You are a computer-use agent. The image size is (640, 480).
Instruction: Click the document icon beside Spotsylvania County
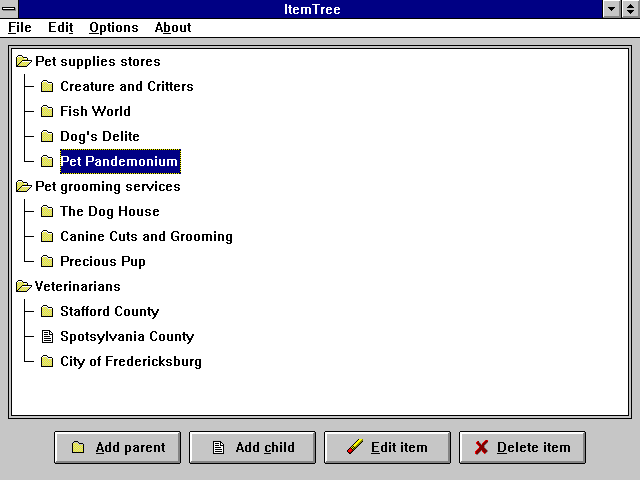46,336
